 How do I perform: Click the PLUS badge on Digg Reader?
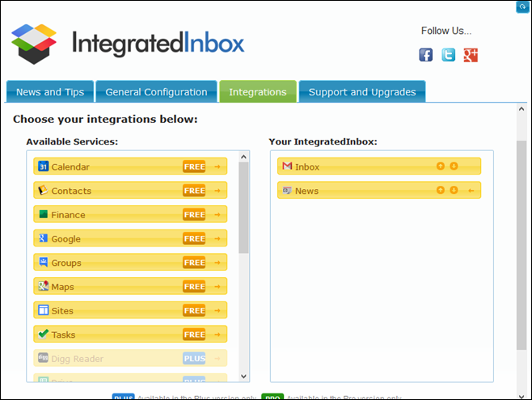(x=194, y=358)
